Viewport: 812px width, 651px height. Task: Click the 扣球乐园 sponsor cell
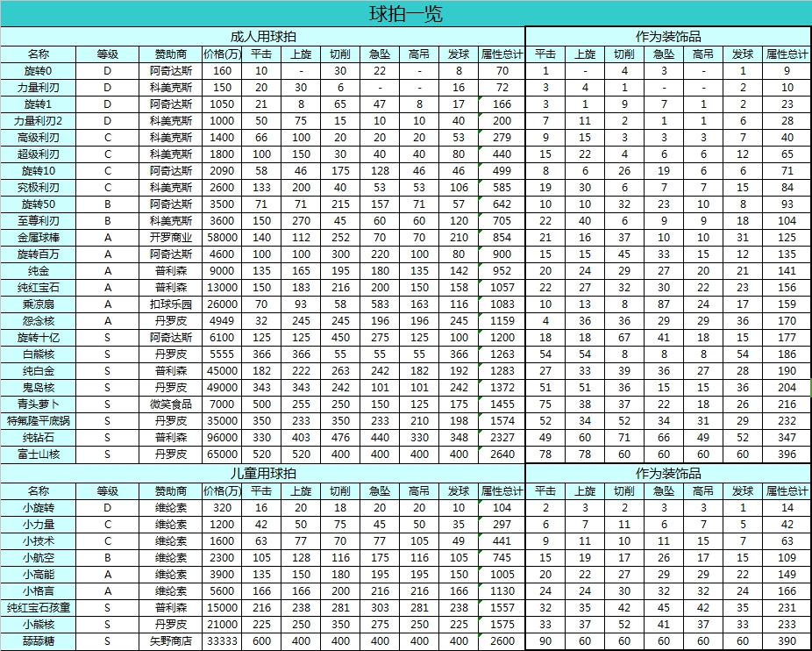click(171, 304)
